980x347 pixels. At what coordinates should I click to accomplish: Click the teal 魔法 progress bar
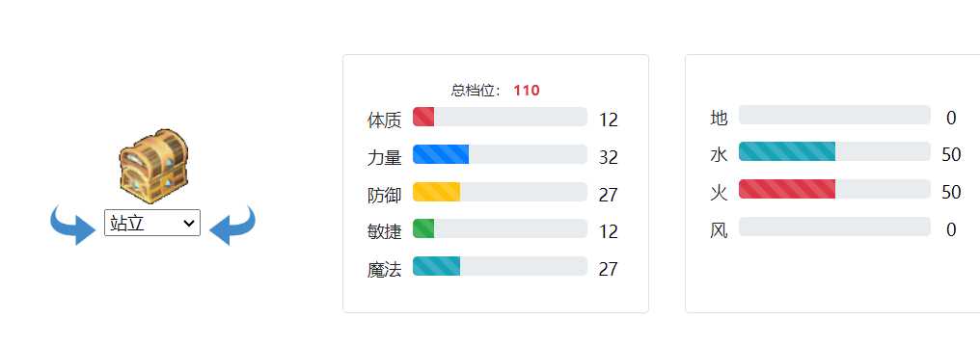(x=500, y=266)
